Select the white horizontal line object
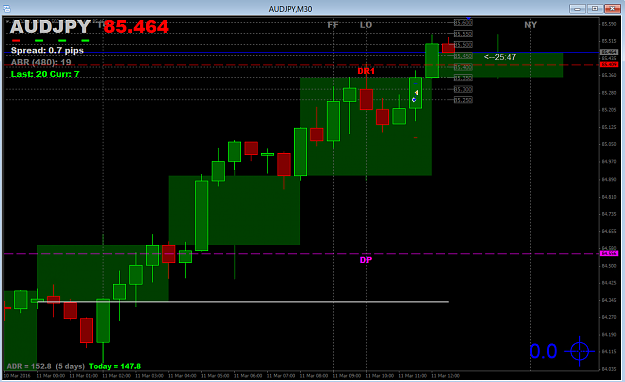Screen dimensions: 625x382 click(x=243, y=302)
